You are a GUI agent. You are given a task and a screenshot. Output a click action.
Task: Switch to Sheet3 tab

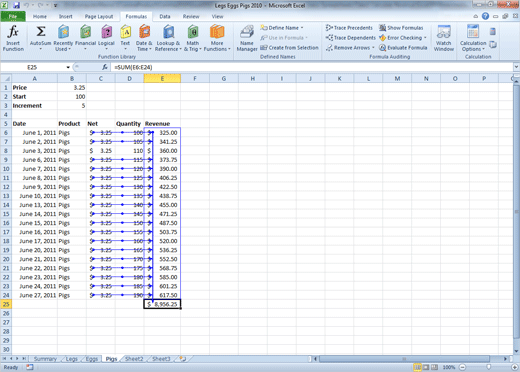coord(161,359)
